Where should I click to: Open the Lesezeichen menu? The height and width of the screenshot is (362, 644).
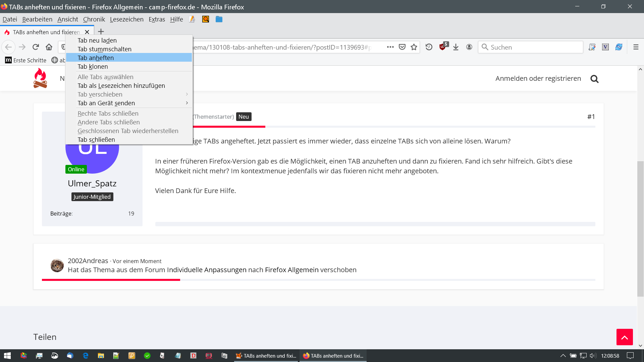click(126, 19)
